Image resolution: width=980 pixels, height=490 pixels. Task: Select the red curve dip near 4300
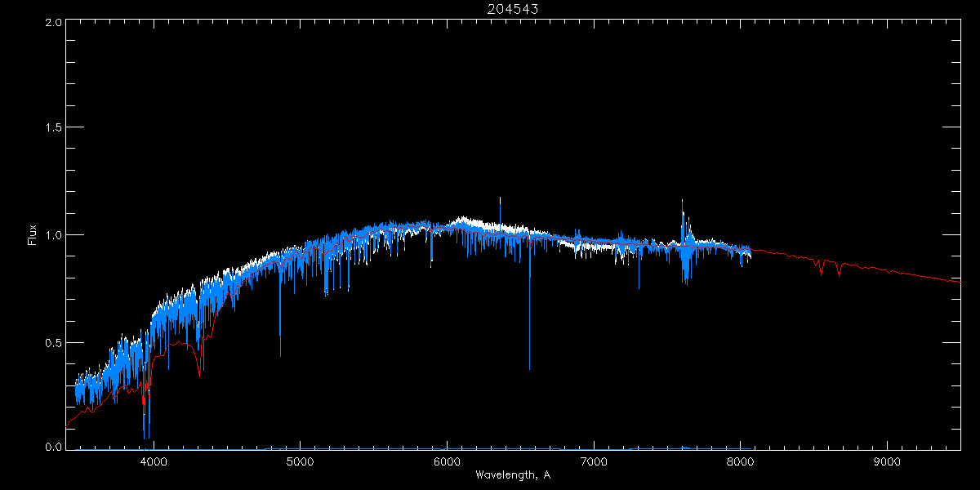tap(198, 363)
